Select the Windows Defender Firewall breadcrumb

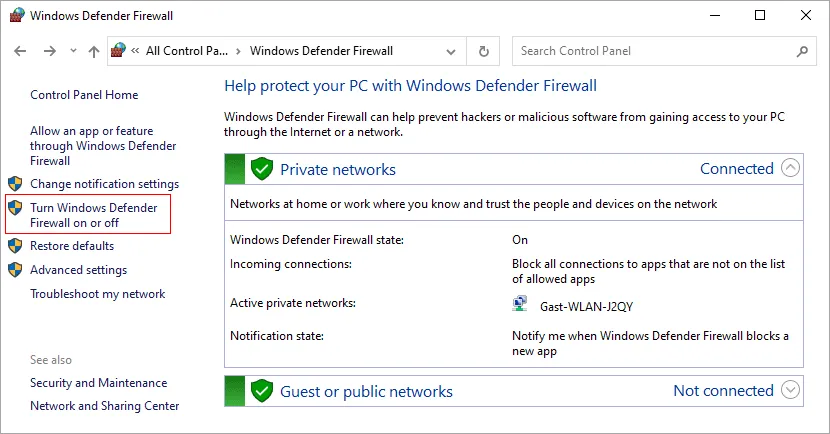321,51
